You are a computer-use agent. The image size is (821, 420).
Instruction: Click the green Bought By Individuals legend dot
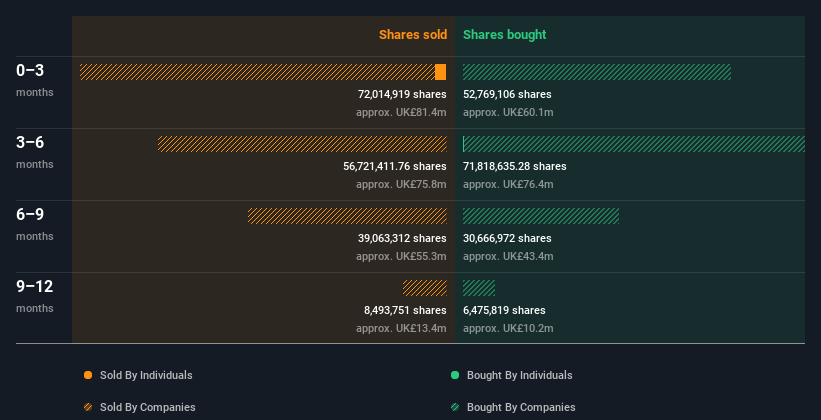pos(455,375)
